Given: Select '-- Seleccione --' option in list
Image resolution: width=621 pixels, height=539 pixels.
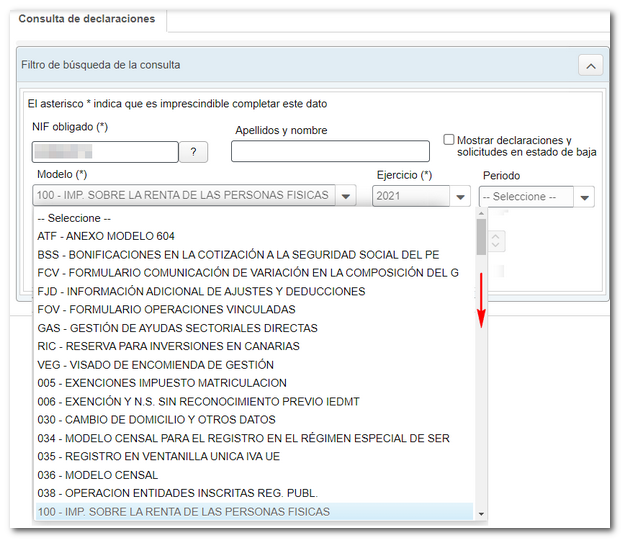Looking at the screenshot, I should tap(74, 218).
